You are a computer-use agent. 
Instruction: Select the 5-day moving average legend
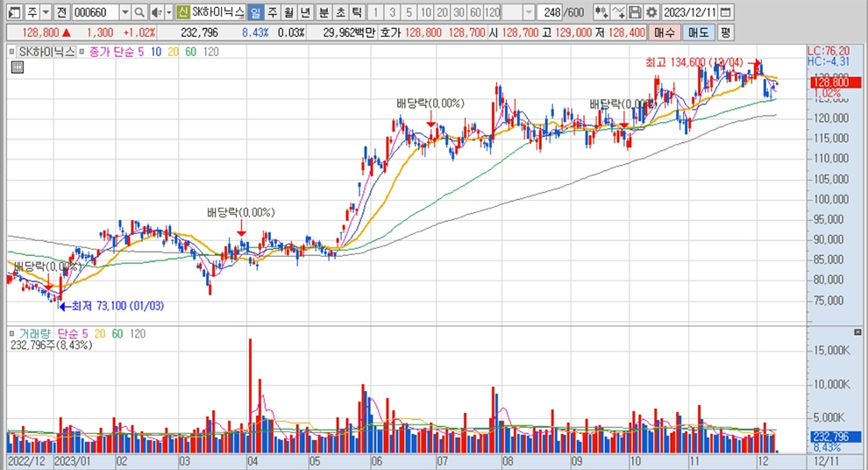pyautogui.click(x=140, y=52)
